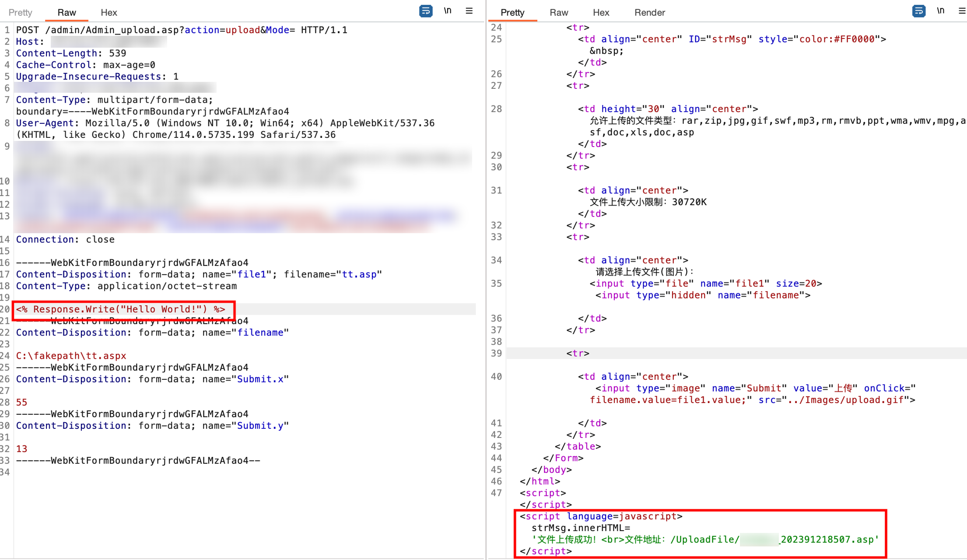Click the Content-Length header line
Viewport: 967px width, 560px height.
coord(71,53)
